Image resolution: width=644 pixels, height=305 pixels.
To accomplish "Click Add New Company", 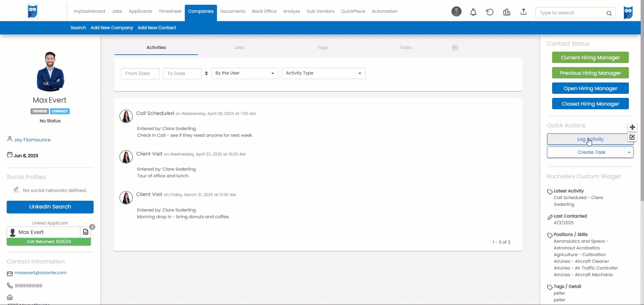I will click(112, 28).
